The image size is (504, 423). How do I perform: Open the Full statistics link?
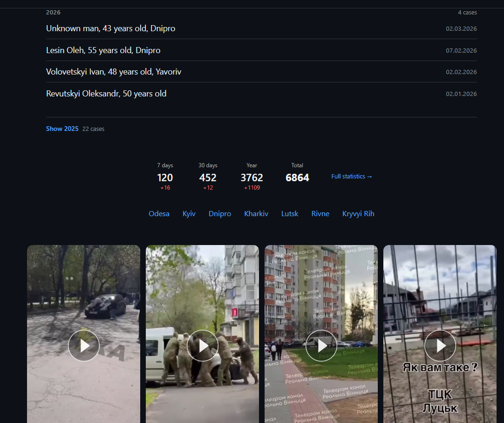pos(352,177)
